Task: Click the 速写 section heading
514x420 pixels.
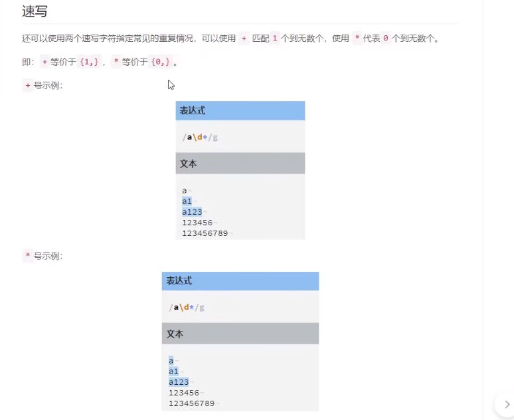Action: click(x=35, y=11)
